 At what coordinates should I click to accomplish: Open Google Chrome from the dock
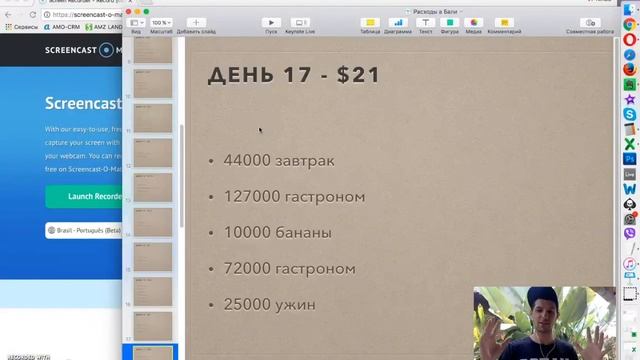tap(629, 25)
